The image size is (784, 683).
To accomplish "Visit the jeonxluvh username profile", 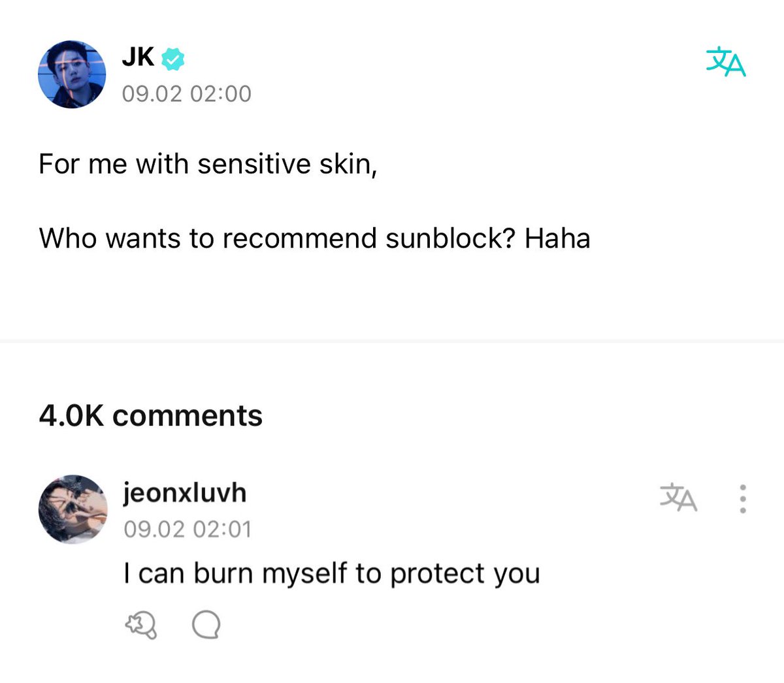I will coord(185,493).
